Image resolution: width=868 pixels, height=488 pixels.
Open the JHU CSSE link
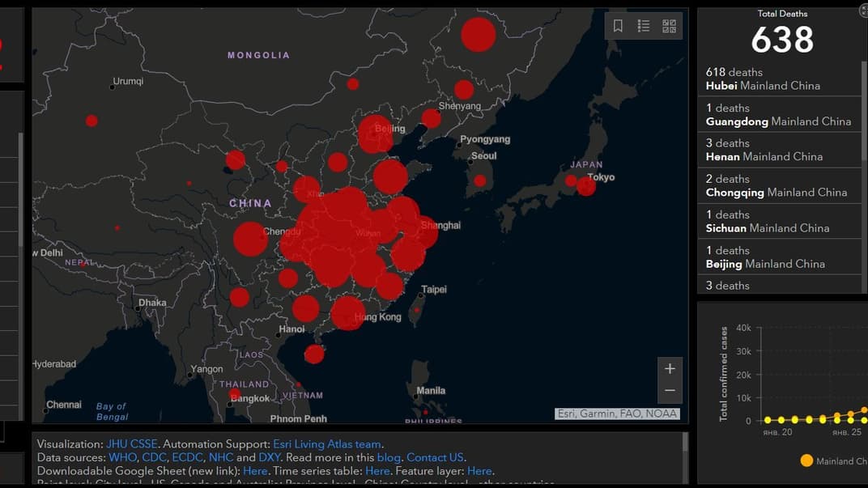tap(131, 444)
